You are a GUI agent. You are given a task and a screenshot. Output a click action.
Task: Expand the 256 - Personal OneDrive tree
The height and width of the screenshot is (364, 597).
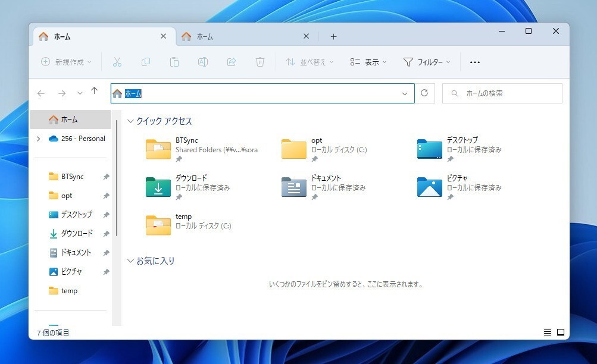[39, 139]
